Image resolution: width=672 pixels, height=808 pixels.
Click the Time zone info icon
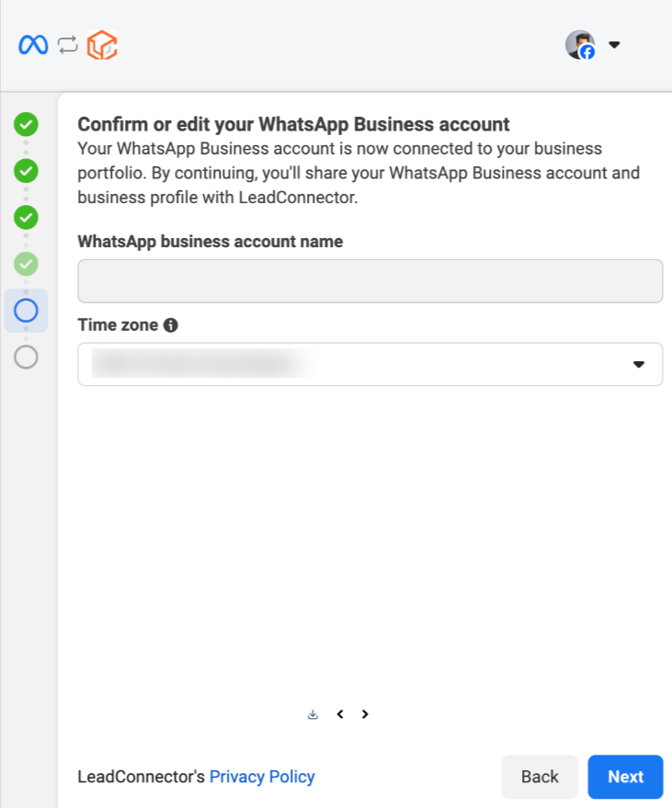(x=171, y=325)
